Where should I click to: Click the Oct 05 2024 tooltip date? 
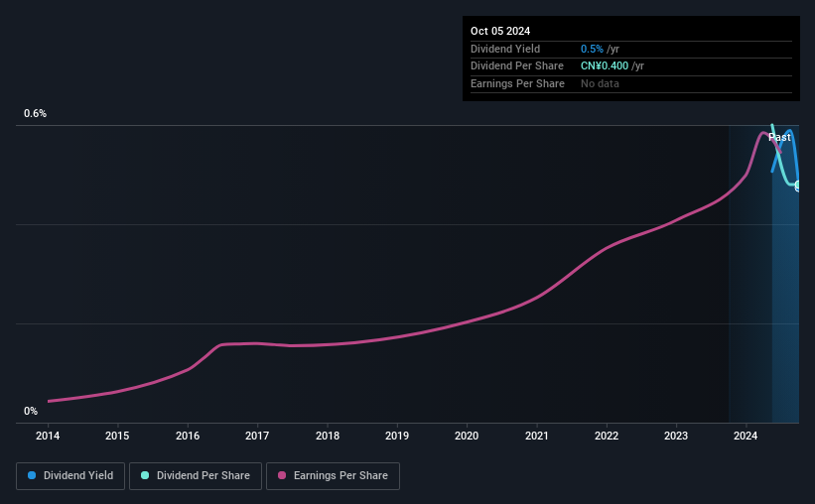click(500, 31)
